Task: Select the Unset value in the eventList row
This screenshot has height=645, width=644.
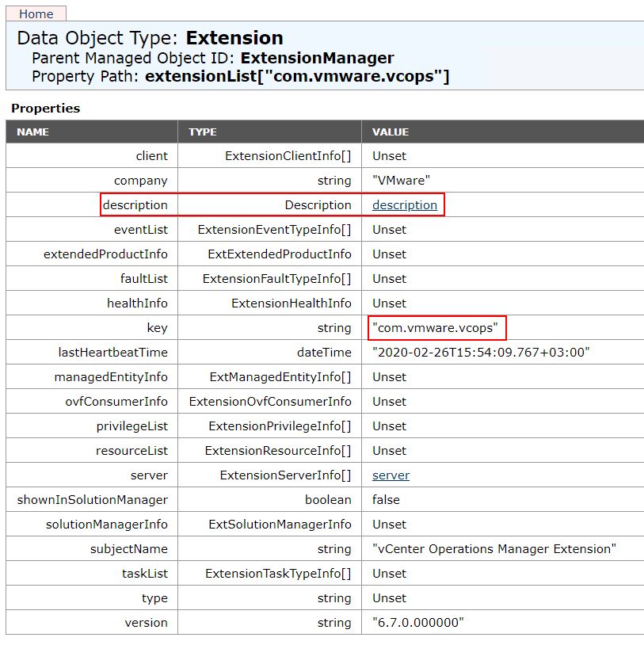Action: (x=389, y=230)
